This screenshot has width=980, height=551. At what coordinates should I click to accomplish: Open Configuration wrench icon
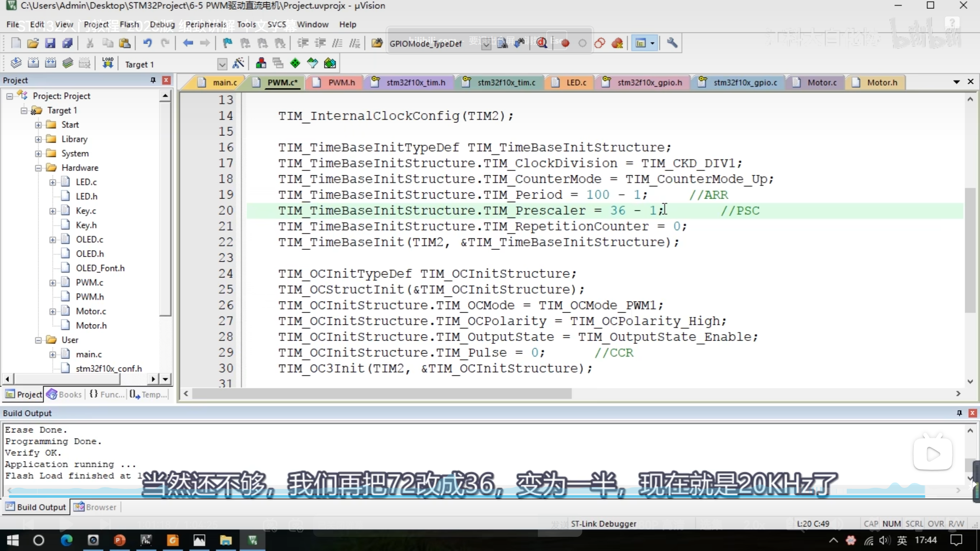672,43
